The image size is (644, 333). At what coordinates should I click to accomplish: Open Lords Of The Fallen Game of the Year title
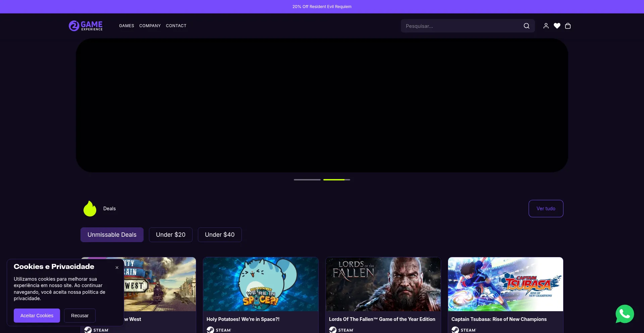(382, 319)
